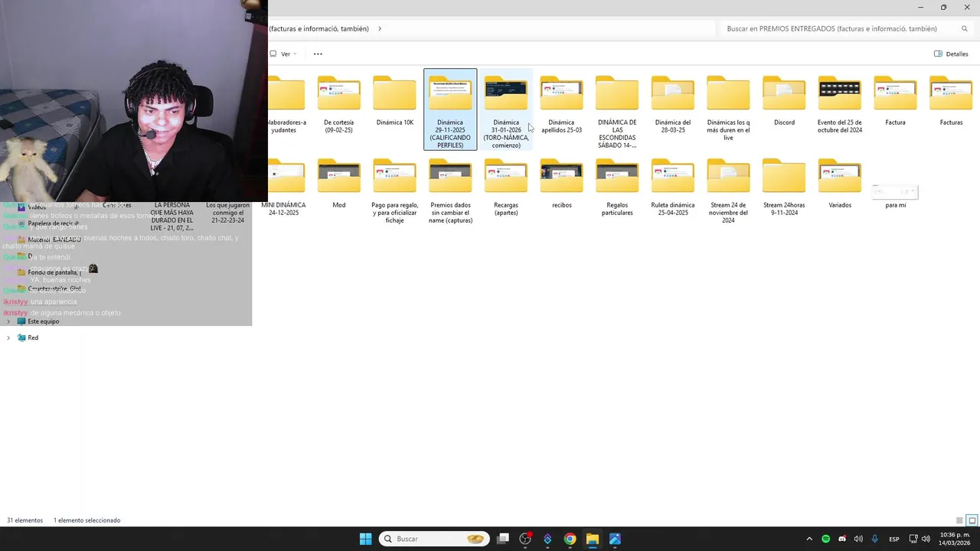Expand the breadcrumb chevron after the folder path
Image resolution: width=980 pixels, height=551 pixels.
tap(380, 28)
